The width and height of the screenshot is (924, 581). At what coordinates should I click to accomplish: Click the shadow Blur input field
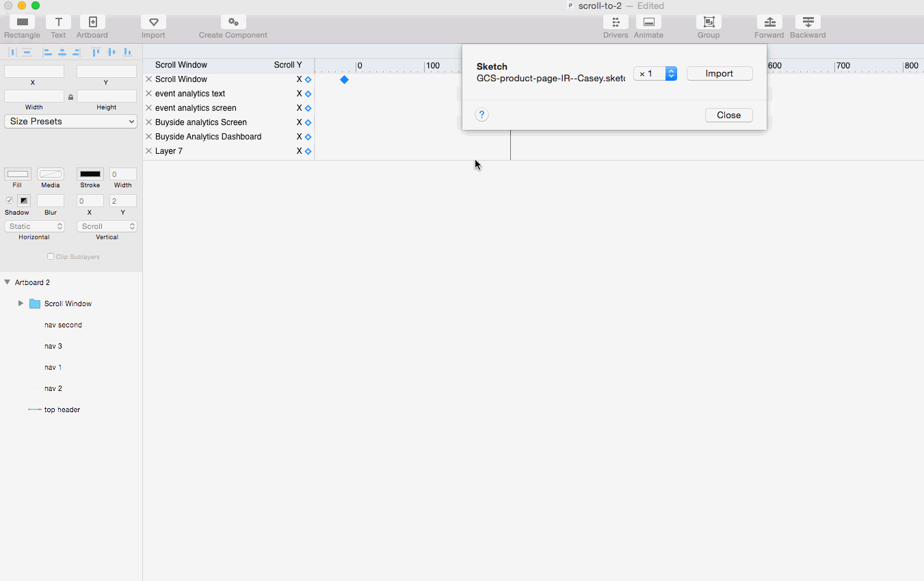click(51, 201)
